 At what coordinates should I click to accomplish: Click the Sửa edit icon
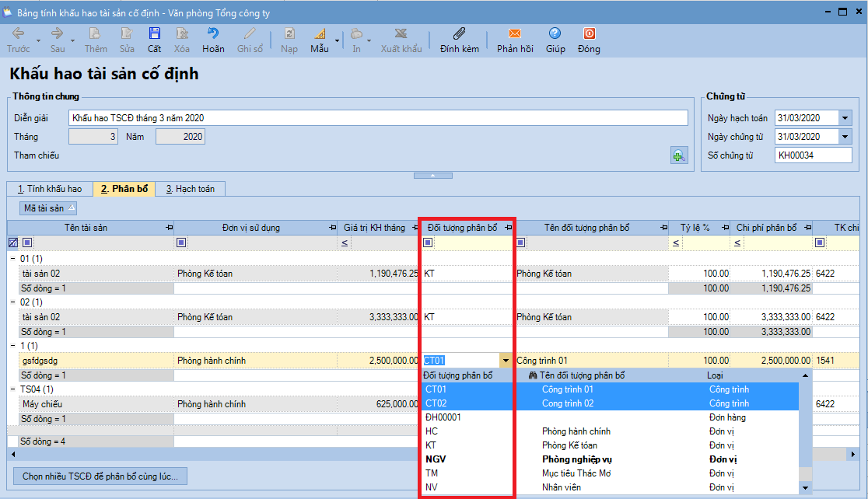point(127,34)
